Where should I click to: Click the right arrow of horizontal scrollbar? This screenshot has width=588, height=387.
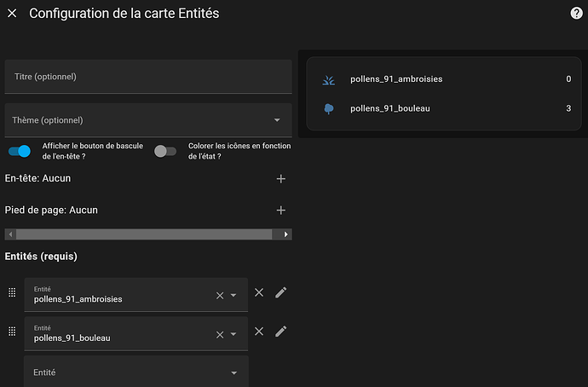286,234
